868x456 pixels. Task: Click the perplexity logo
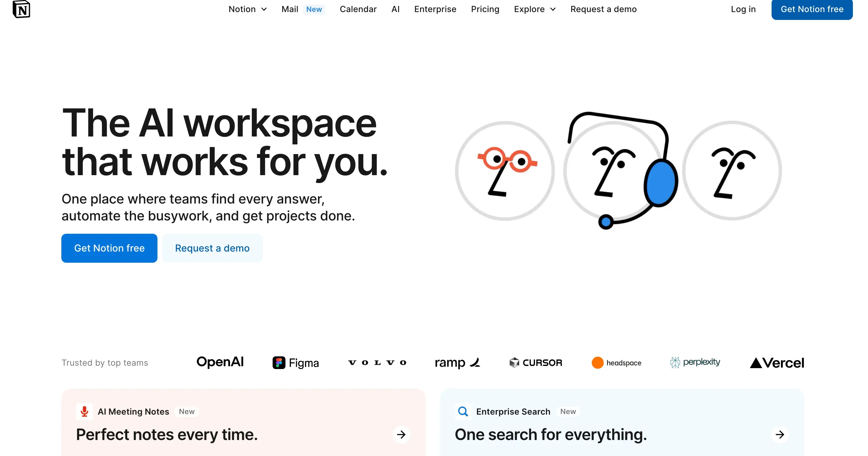point(695,362)
